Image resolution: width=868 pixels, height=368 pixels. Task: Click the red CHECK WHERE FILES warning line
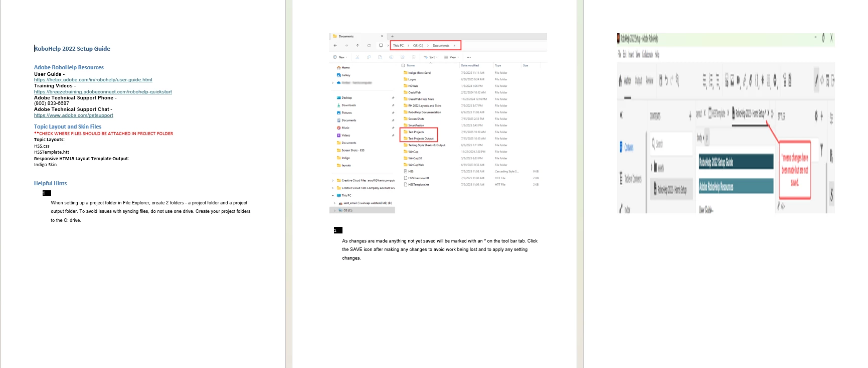(103, 134)
